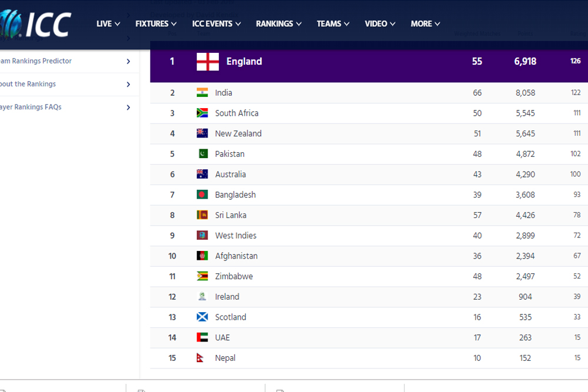
Task: Click the India flag icon
Action: tap(202, 93)
